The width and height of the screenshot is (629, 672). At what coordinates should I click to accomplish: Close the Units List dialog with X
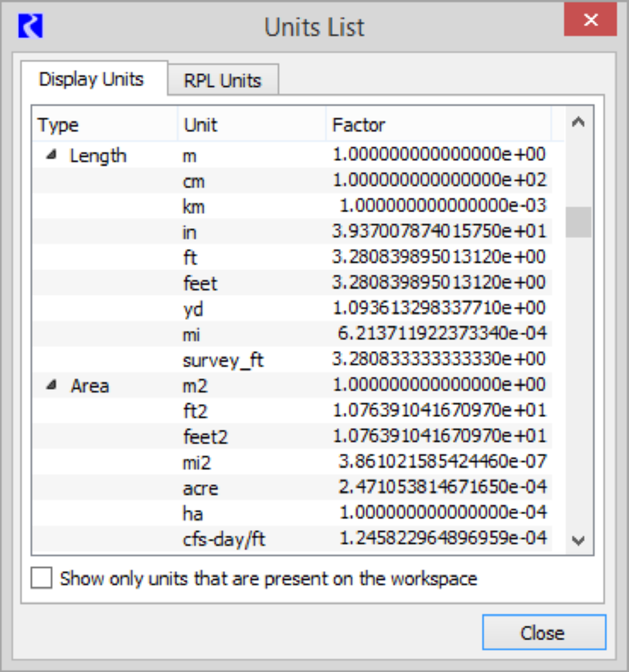click(x=590, y=21)
